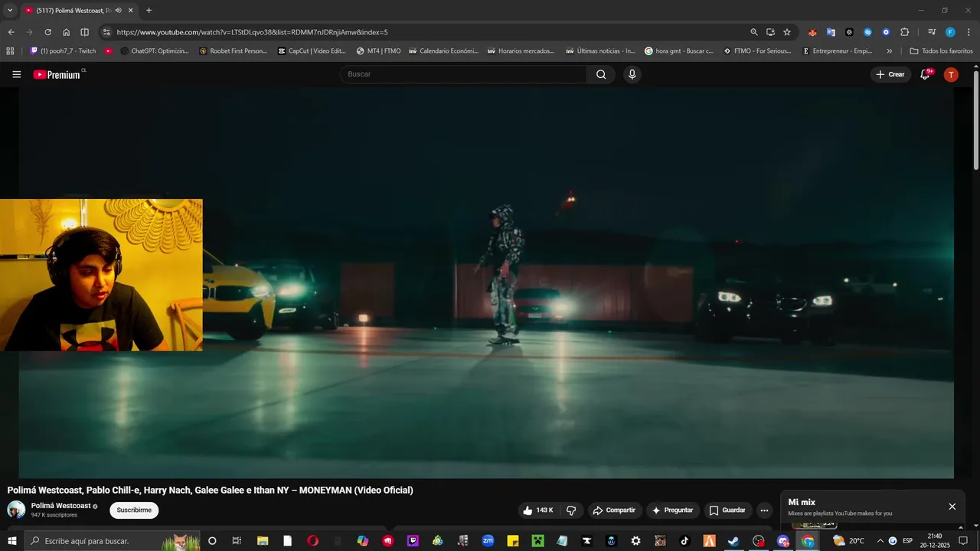Image resolution: width=980 pixels, height=551 pixels.
Task: Click the zoom magnifier in address bar
Action: [x=754, y=32]
